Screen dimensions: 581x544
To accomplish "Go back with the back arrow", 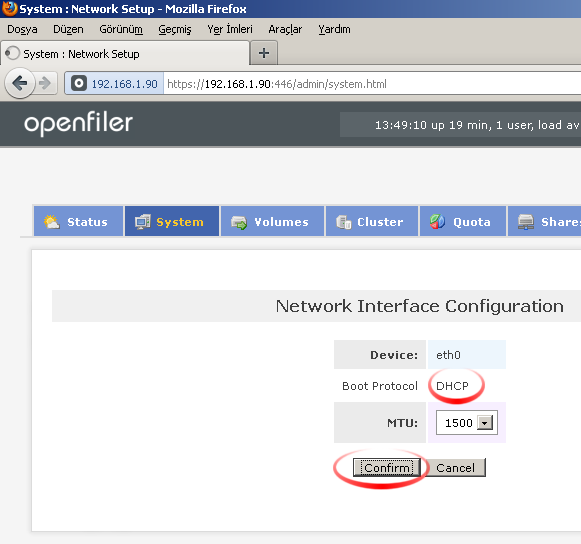I will point(20,83).
